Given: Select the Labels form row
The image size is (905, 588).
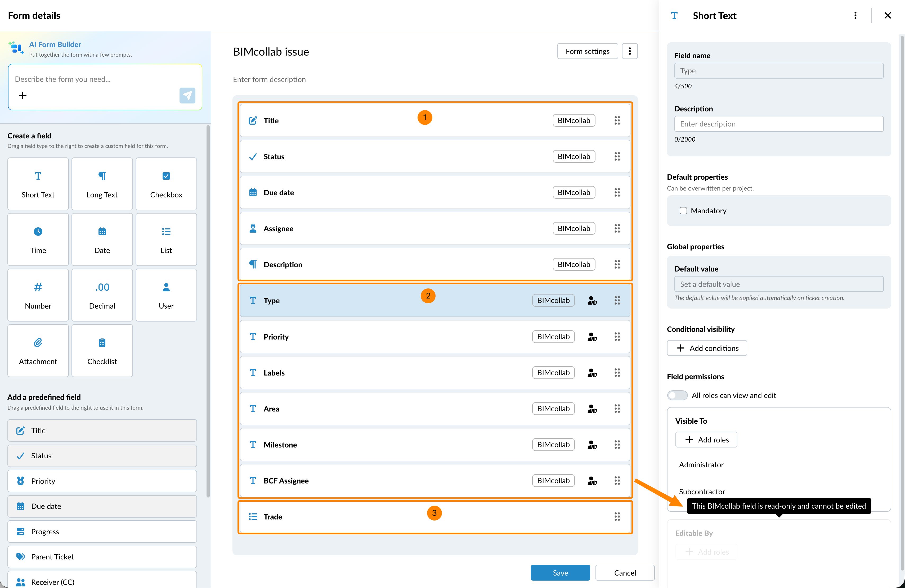Looking at the screenshot, I should point(435,373).
